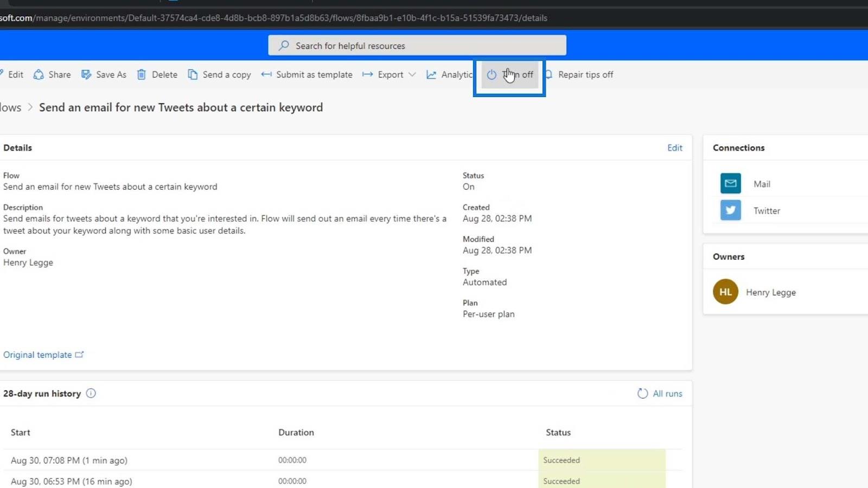Click the Share toolbar button
This screenshot has height=488, width=868.
pyautogui.click(x=52, y=75)
